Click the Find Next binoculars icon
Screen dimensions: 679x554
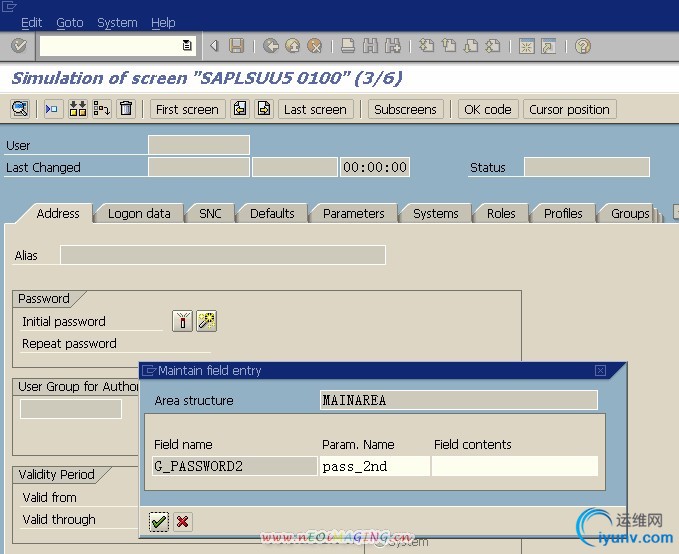pos(393,45)
